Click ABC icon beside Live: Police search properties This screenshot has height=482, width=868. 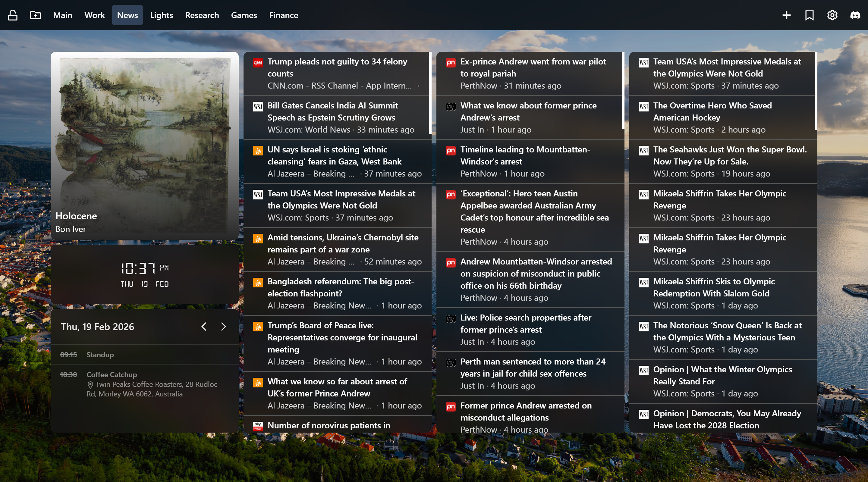(451, 318)
